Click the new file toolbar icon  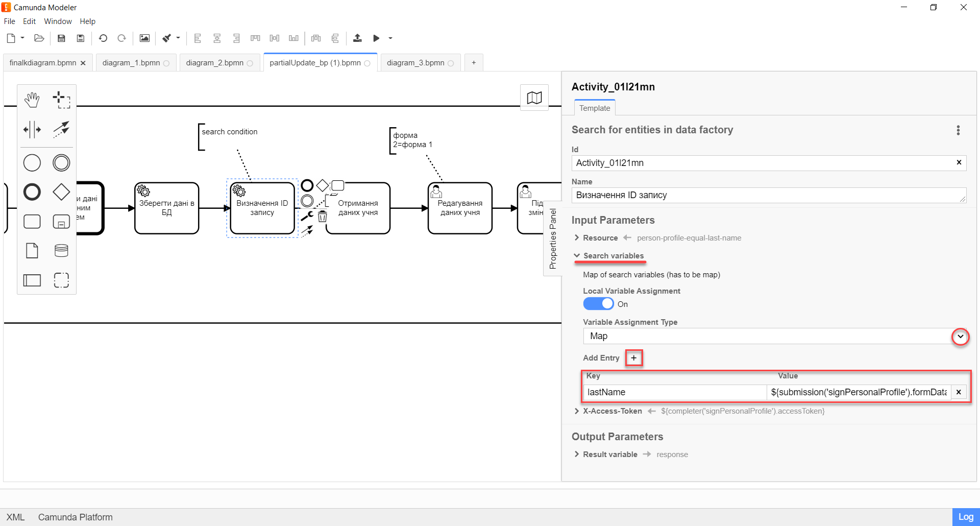click(x=11, y=38)
